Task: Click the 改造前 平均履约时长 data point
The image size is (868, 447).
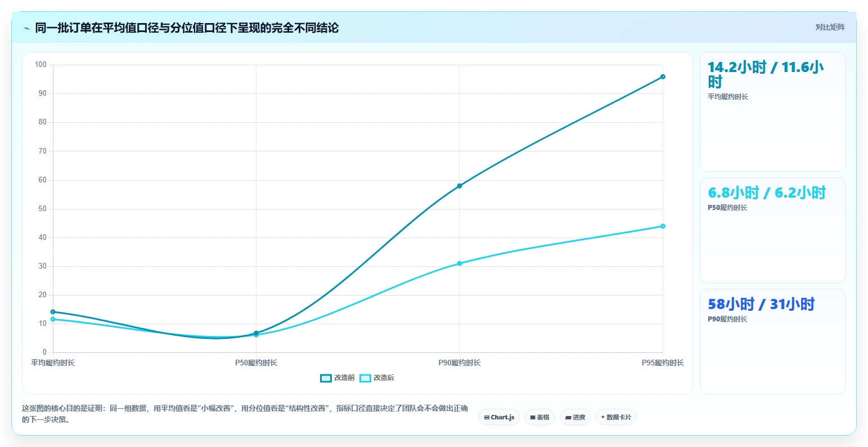Action: click(x=53, y=312)
